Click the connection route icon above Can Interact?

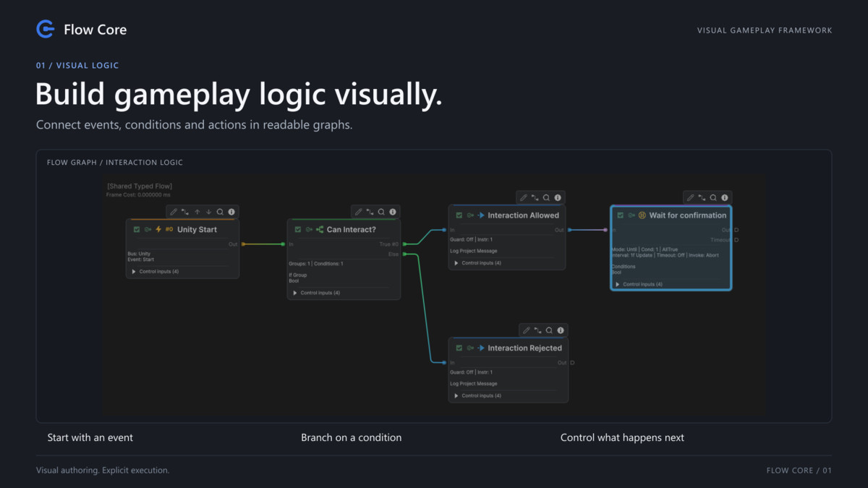coord(370,212)
